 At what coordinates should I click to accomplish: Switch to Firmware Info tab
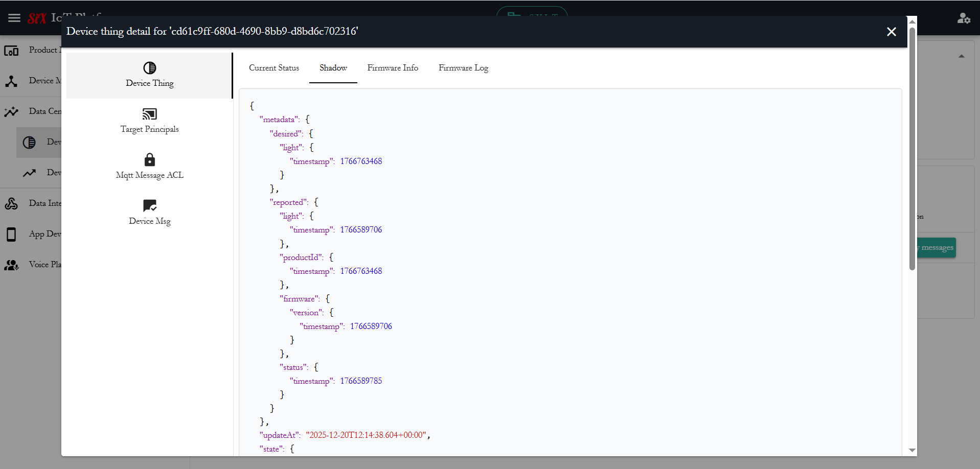[x=393, y=68]
